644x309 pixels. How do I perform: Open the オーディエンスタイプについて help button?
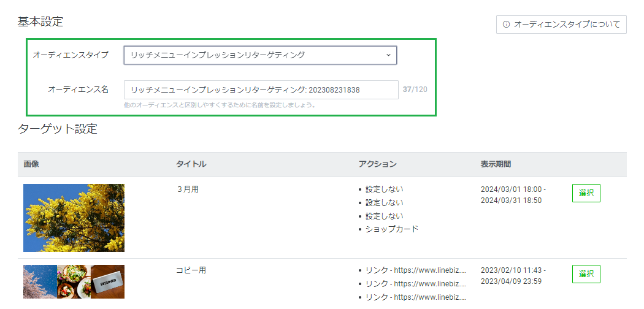tap(561, 25)
